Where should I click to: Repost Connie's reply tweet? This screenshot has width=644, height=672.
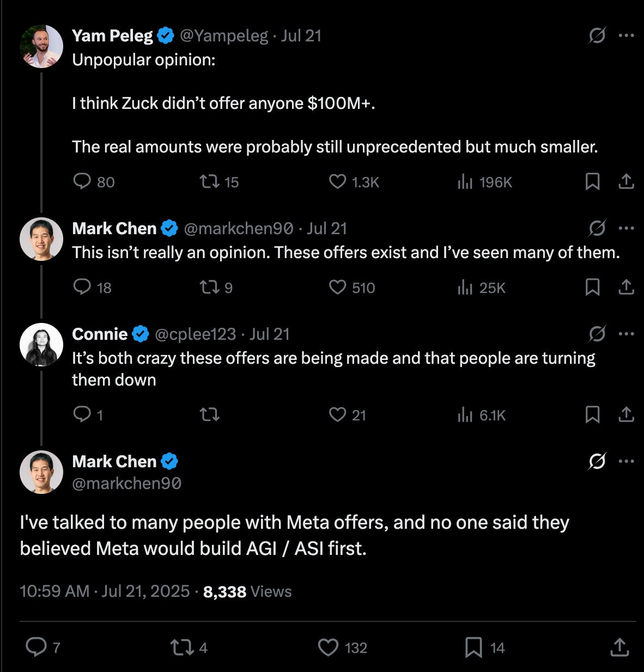[x=209, y=415]
